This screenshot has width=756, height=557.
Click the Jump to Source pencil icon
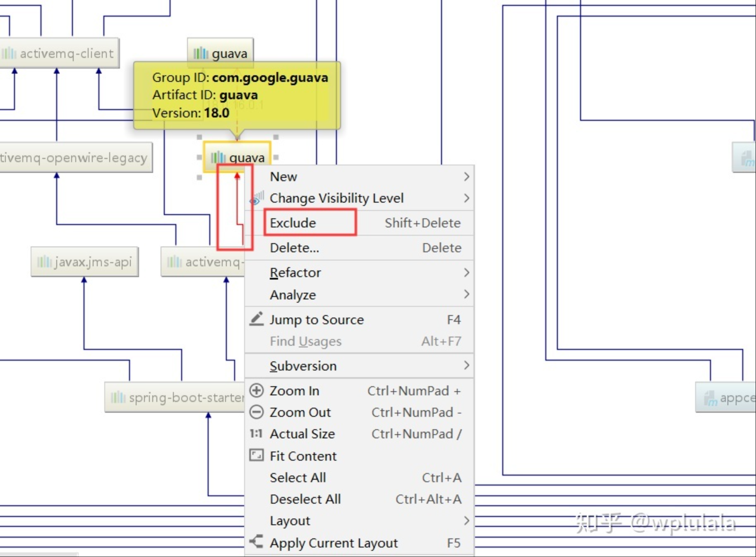pos(257,319)
